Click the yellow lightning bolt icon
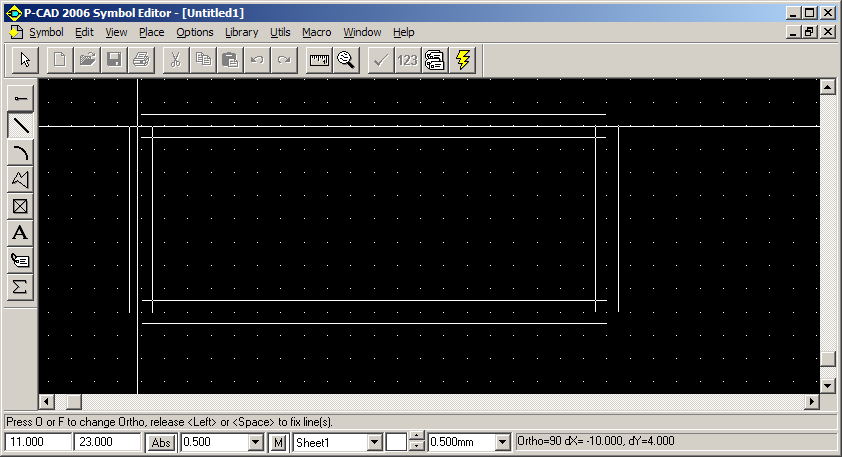Image resolution: width=842 pixels, height=457 pixels. pos(462,60)
